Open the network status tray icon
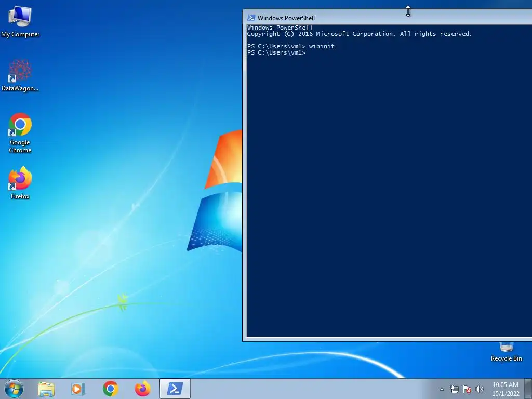Viewport: 532px width, 399px height. 454,389
